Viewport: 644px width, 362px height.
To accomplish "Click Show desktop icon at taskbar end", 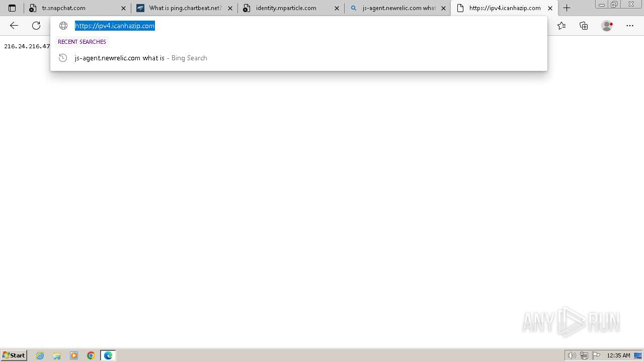I will [638, 355].
